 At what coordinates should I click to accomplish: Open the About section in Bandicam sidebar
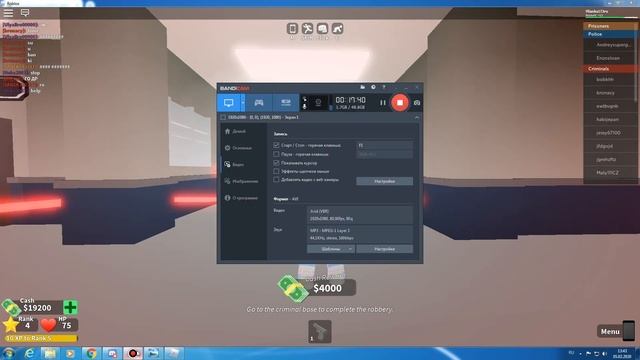(x=241, y=198)
